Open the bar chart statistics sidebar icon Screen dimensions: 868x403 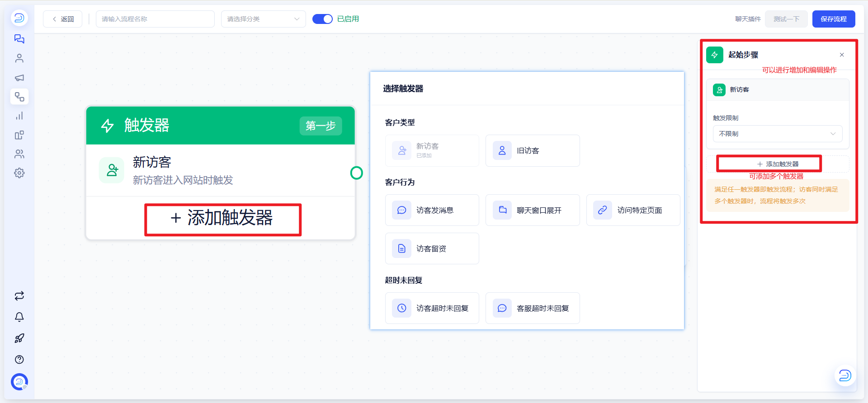pos(19,116)
